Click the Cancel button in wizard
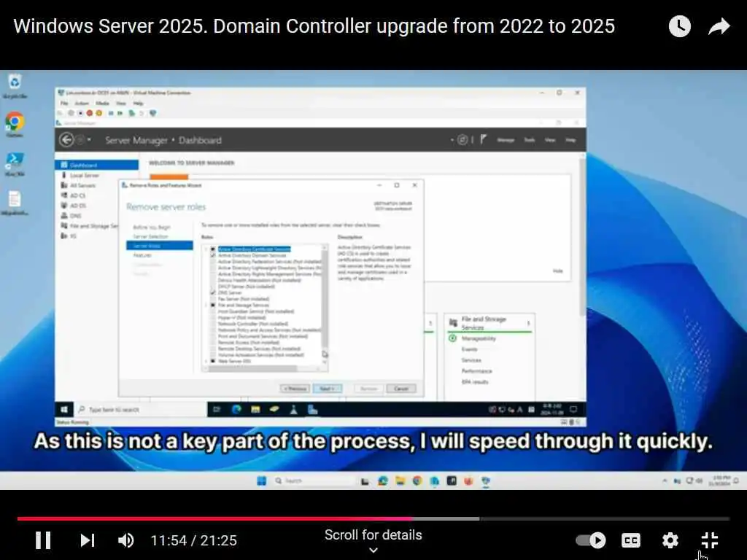Screen dimensions: 747x560 point(401,389)
